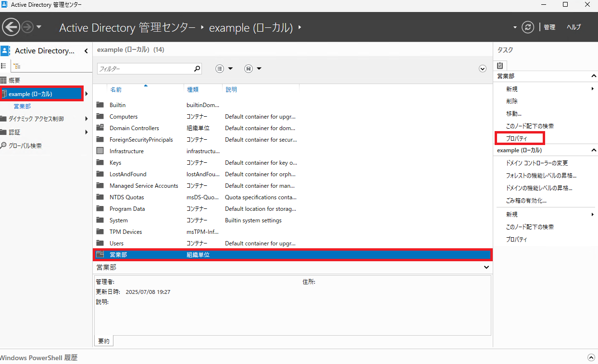Screen dimensions: 598x364
Task: Click このノード配下の検索 under 営業部
Action: tap(530, 126)
